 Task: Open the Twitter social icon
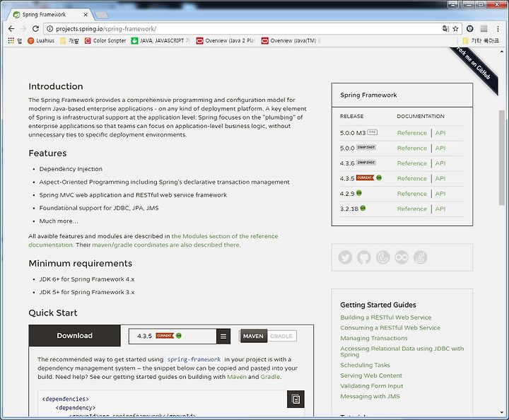[345, 257]
